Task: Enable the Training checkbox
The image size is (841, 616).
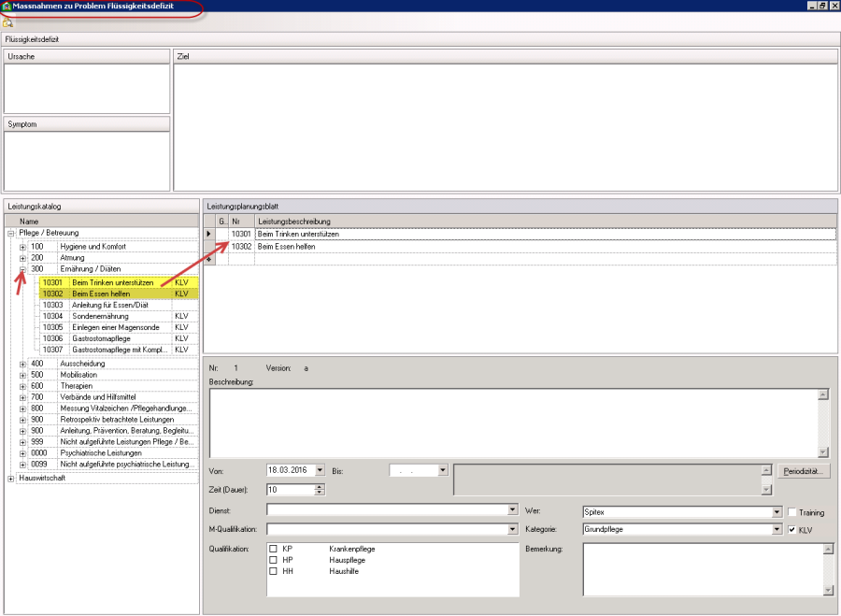Action: pos(792,512)
